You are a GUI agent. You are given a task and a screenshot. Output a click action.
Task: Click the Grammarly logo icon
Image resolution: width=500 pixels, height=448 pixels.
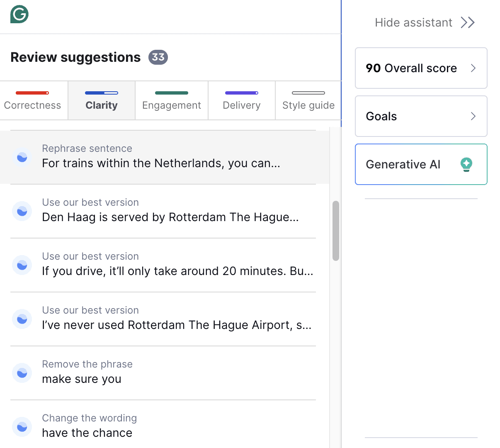coord(19,15)
